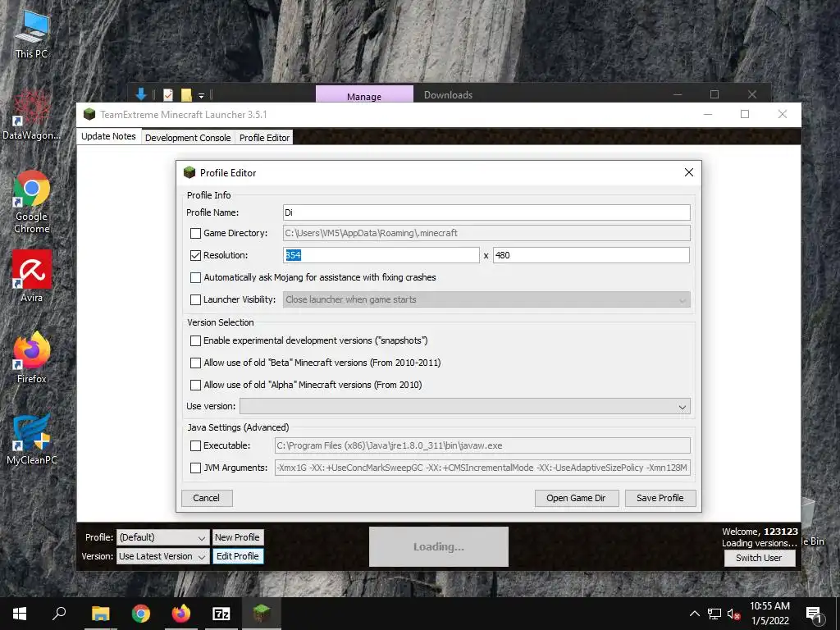Enable the Game Directory checkbox
This screenshot has height=630, width=840.
pos(195,233)
